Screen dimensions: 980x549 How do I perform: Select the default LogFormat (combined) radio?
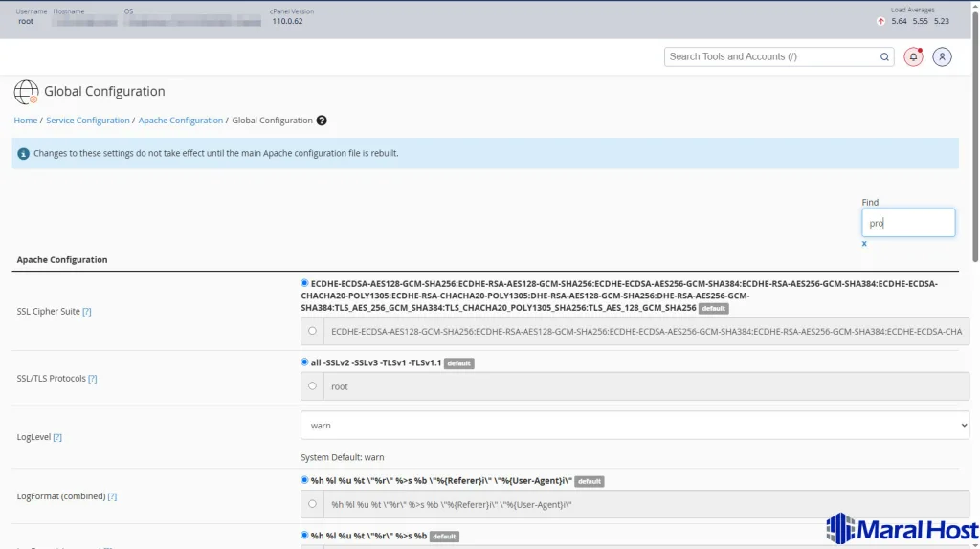[x=304, y=480]
